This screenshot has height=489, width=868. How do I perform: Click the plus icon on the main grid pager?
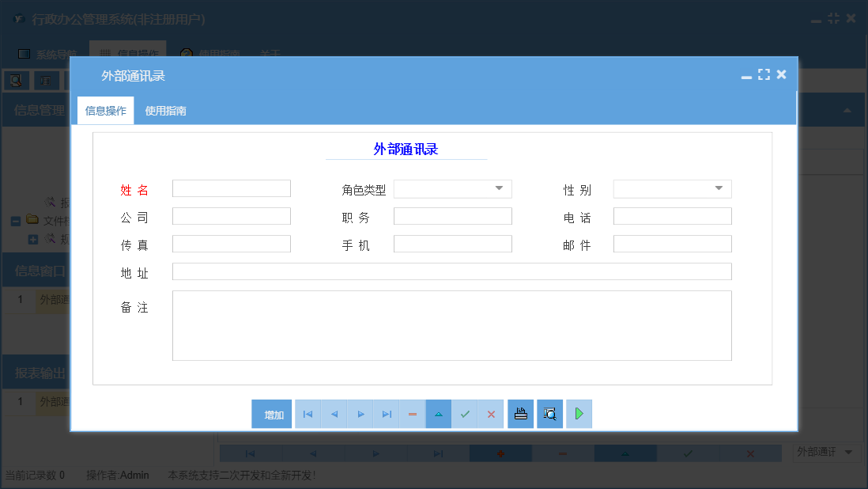[x=500, y=453]
